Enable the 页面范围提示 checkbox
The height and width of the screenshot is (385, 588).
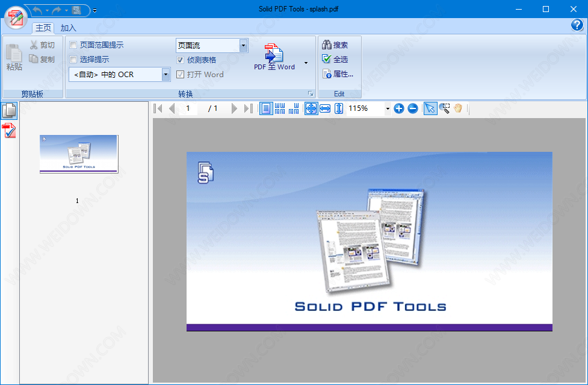[73, 45]
